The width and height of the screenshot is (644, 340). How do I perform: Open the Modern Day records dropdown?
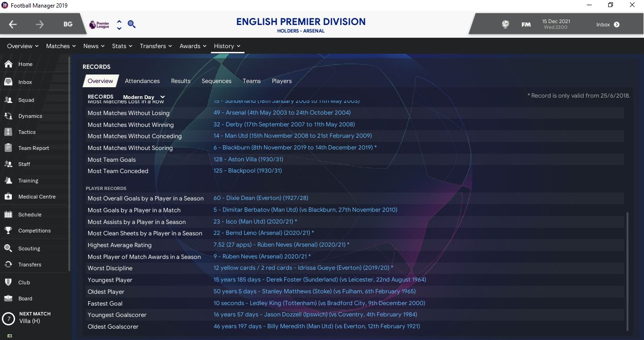[x=144, y=97]
